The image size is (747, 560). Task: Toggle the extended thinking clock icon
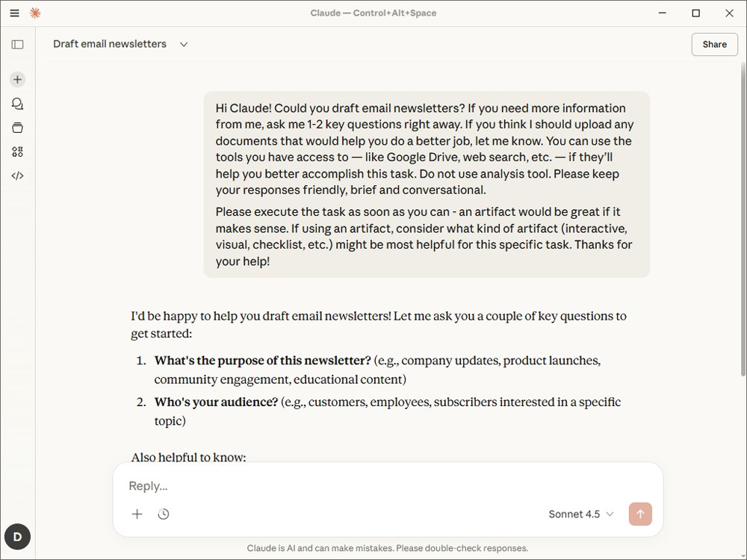164,514
